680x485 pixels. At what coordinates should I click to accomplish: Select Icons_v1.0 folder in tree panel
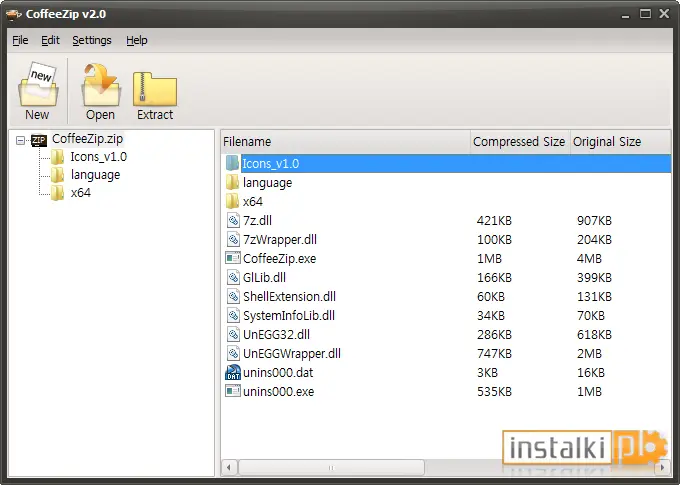(x=99, y=157)
